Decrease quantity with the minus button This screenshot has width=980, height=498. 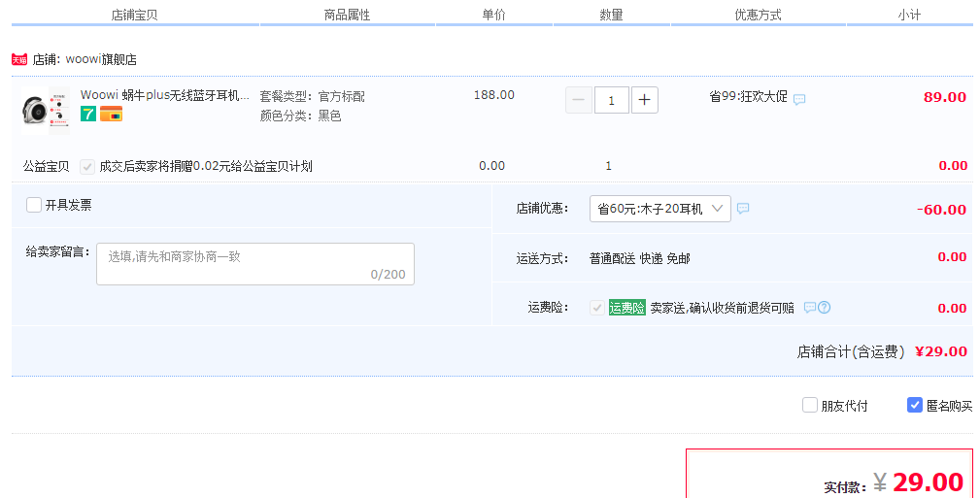coord(579,100)
